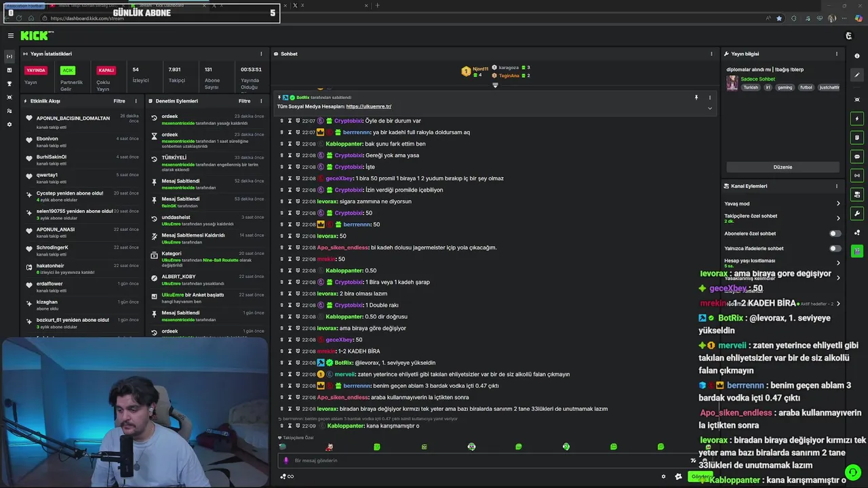Open Yayın İstatistikleri panel options menu

pos(261,54)
